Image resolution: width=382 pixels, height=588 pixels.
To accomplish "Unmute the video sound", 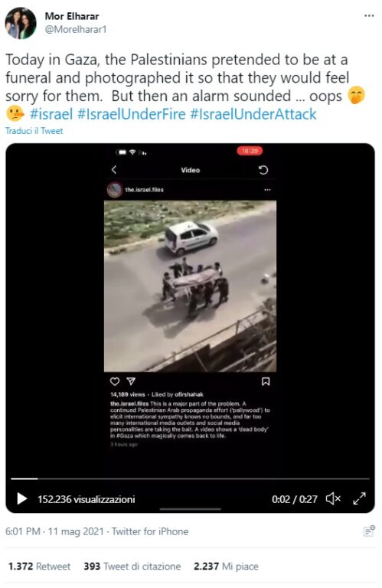I will click(x=333, y=498).
